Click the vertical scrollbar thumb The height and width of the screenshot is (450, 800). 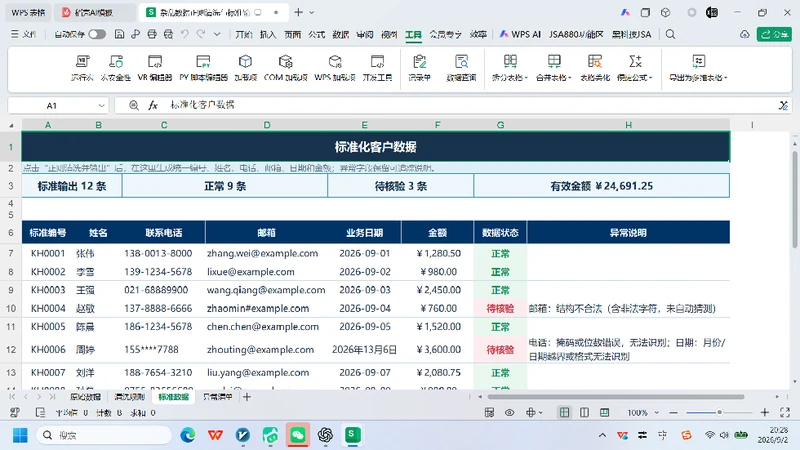coord(795,201)
